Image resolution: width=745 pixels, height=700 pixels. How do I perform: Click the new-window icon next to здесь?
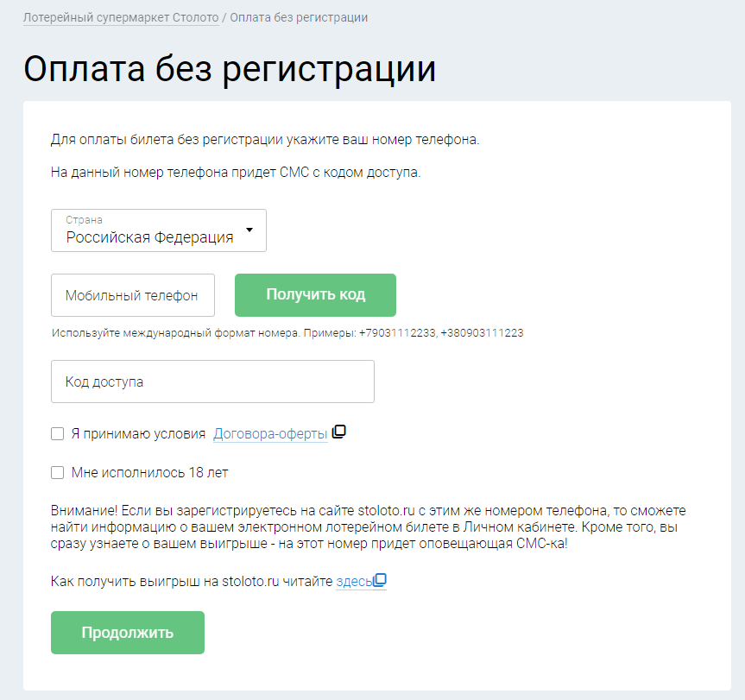380,581
